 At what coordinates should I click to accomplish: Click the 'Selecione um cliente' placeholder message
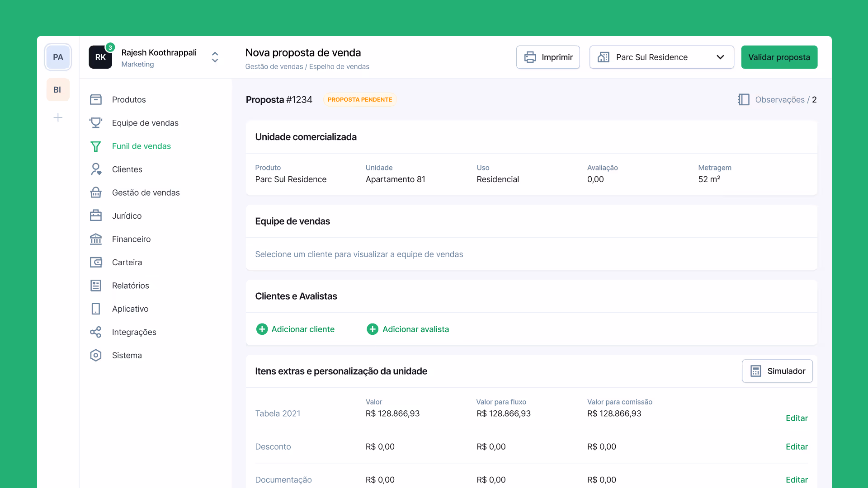pyautogui.click(x=359, y=254)
